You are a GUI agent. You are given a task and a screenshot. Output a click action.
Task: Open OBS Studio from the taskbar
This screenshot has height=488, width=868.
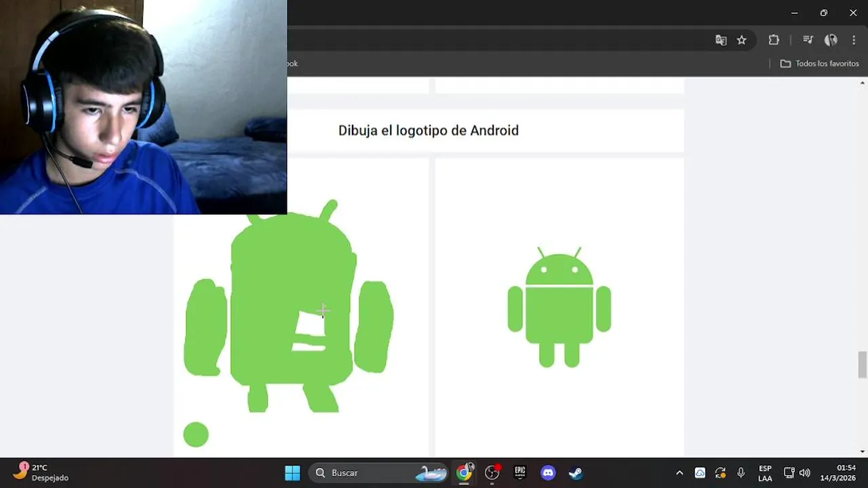[492, 473]
